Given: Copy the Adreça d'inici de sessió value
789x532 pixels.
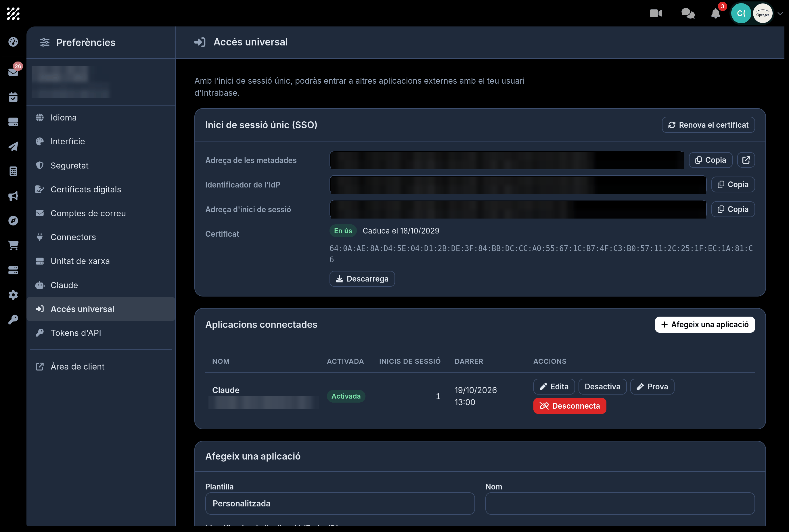Looking at the screenshot, I should tap(733, 209).
